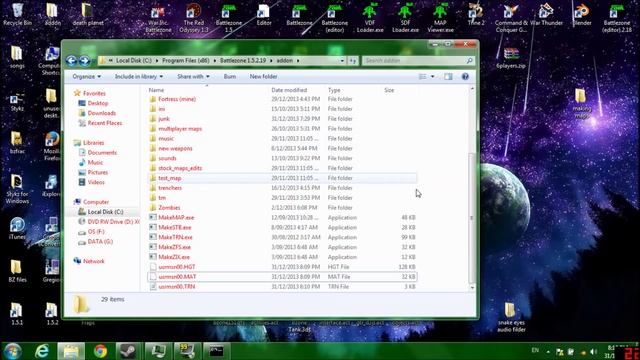Sort files by the Size column header
This screenshot has width=640, height=360.
click(389, 90)
